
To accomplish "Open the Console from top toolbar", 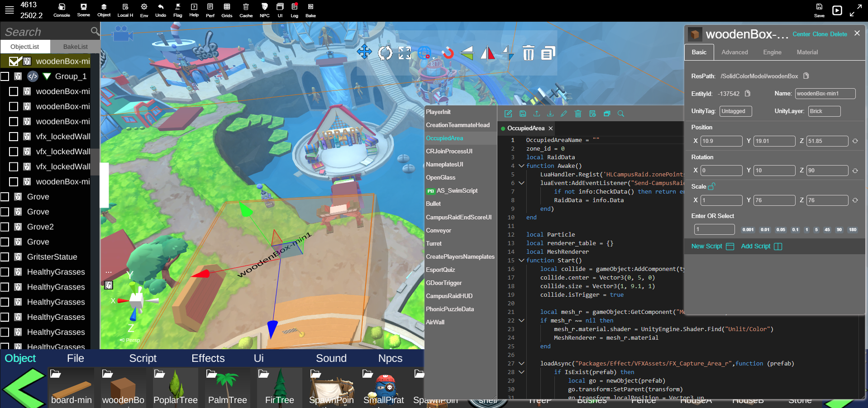I will click(x=62, y=10).
